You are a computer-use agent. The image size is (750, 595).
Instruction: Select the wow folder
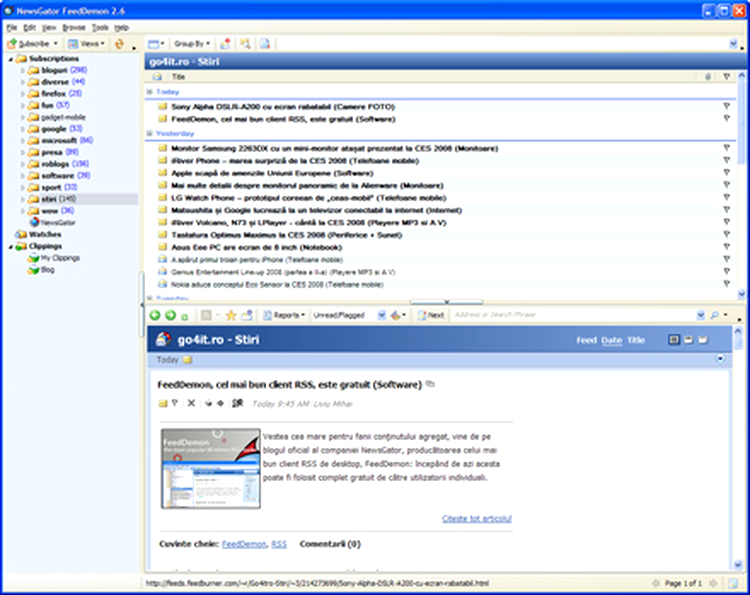point(51,210)
